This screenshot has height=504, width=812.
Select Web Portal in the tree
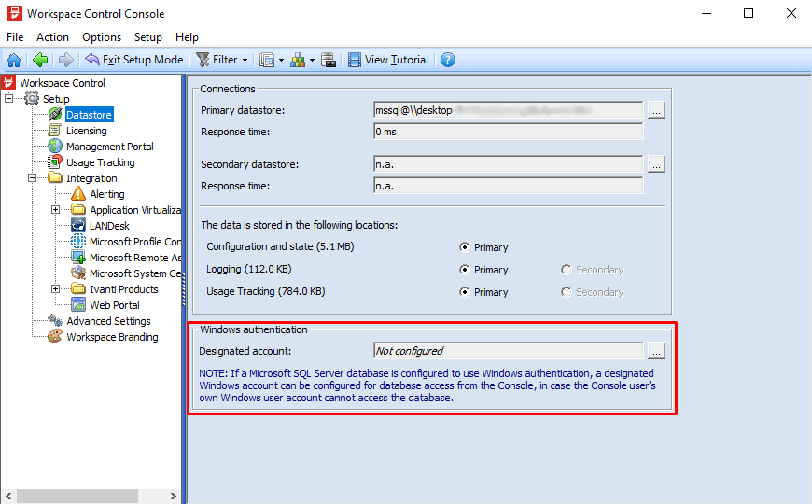(x=115, y=305)
